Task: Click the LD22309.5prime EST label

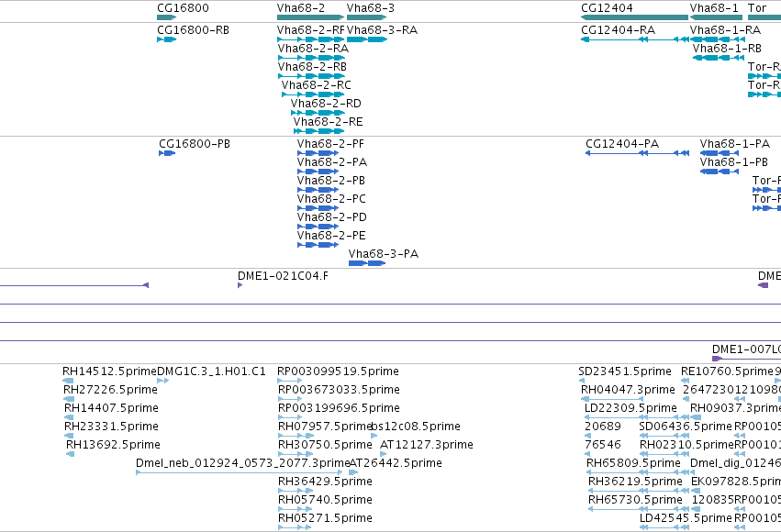Action: (630, 408)
